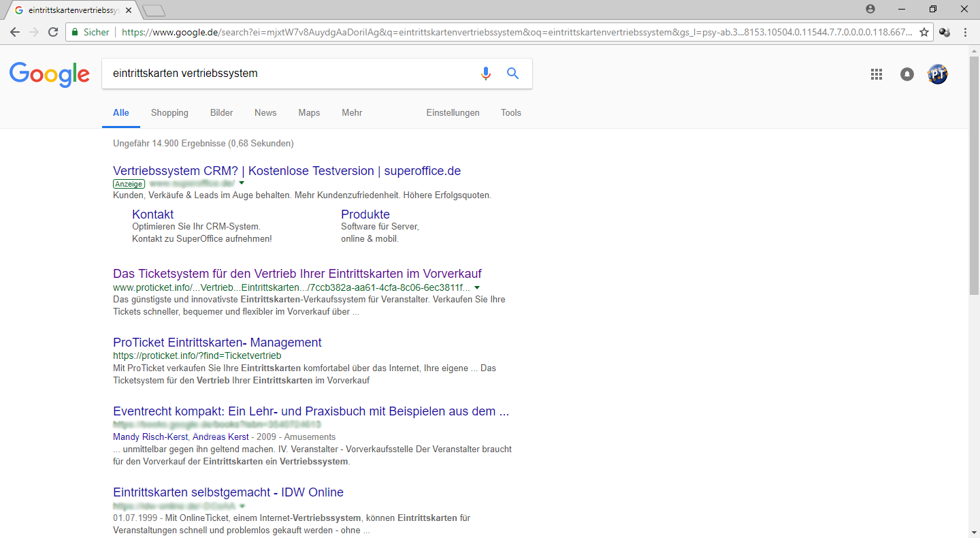Click the Ungefähr 14.900 Ergebnisse text
The image size is (980, 538).
pos(203,144)
